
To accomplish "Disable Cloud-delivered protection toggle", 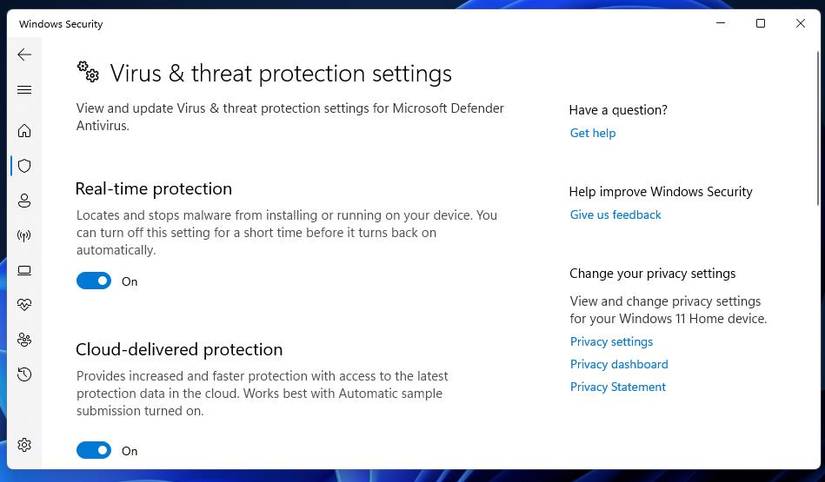I will (94, 451).
